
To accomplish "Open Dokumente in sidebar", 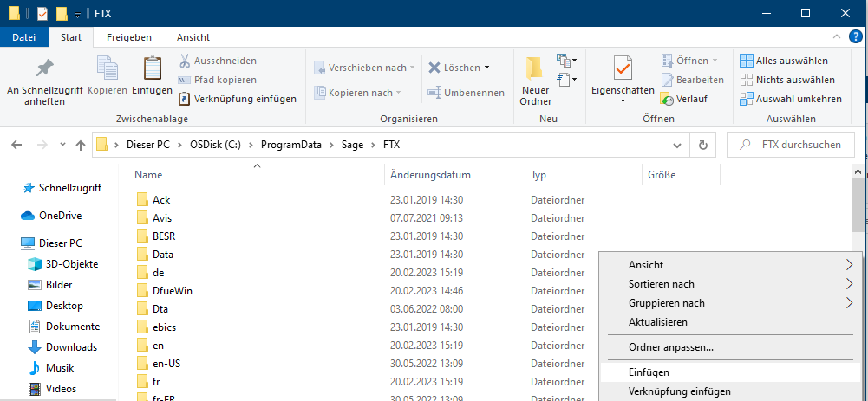I will (x=64, y=327).
